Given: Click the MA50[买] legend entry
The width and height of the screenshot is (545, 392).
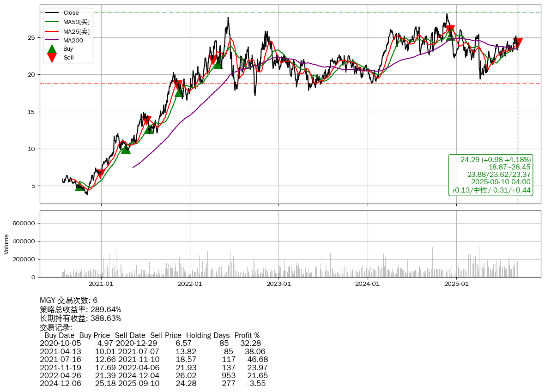Looking at the screenshot, I should tap(76, 22).
